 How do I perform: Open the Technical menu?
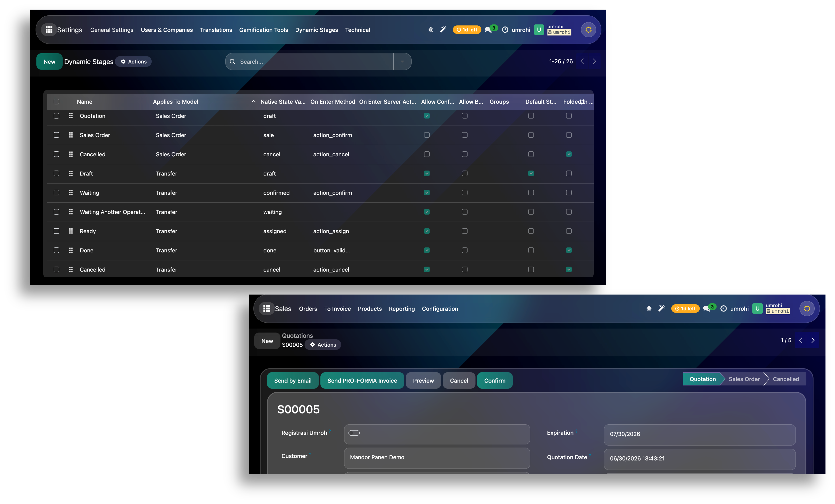[x=357, y=30]
